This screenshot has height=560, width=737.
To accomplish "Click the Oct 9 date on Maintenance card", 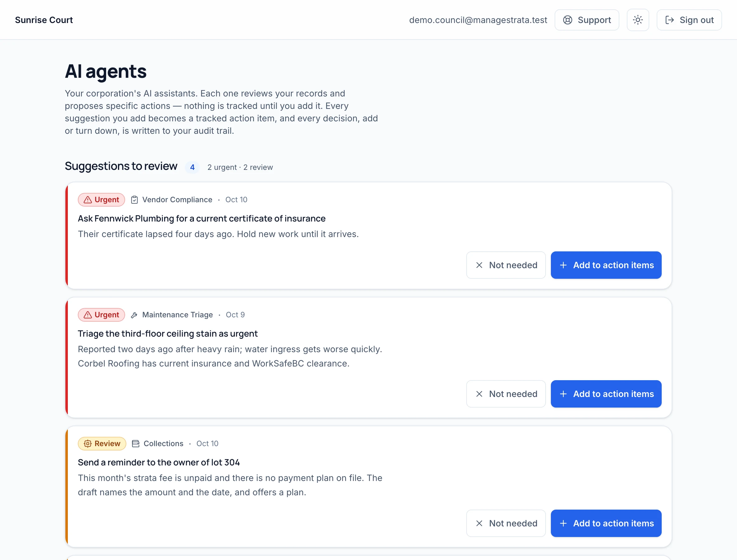I will click(235, 315).
